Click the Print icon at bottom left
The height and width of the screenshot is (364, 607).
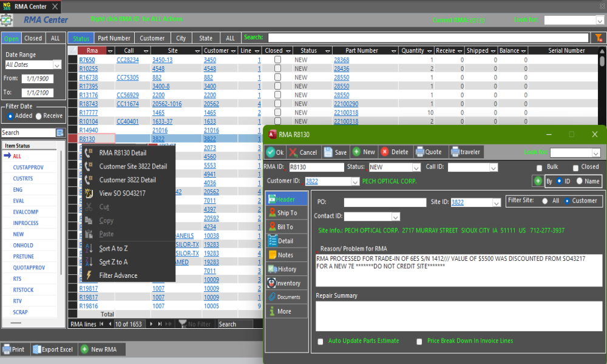point(7,349)
